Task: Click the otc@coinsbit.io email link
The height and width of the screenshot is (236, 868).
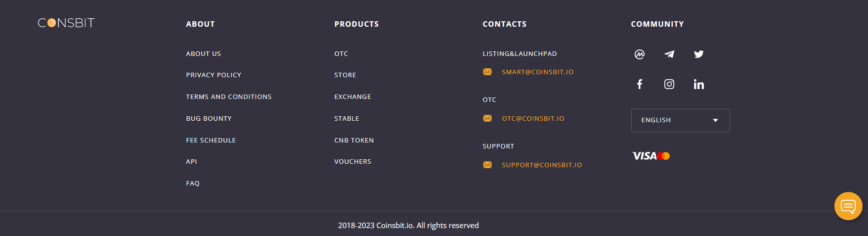Action: pyautogui.click(x=533, y=119)
